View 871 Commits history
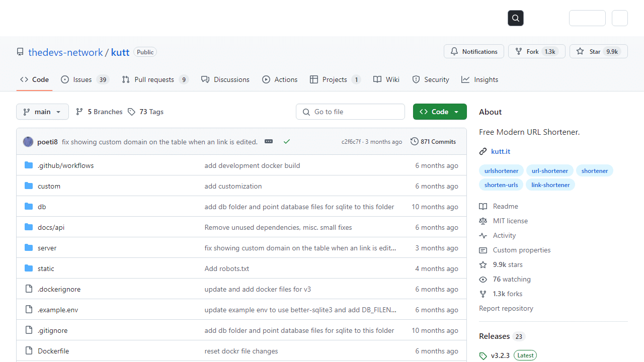 433,142
